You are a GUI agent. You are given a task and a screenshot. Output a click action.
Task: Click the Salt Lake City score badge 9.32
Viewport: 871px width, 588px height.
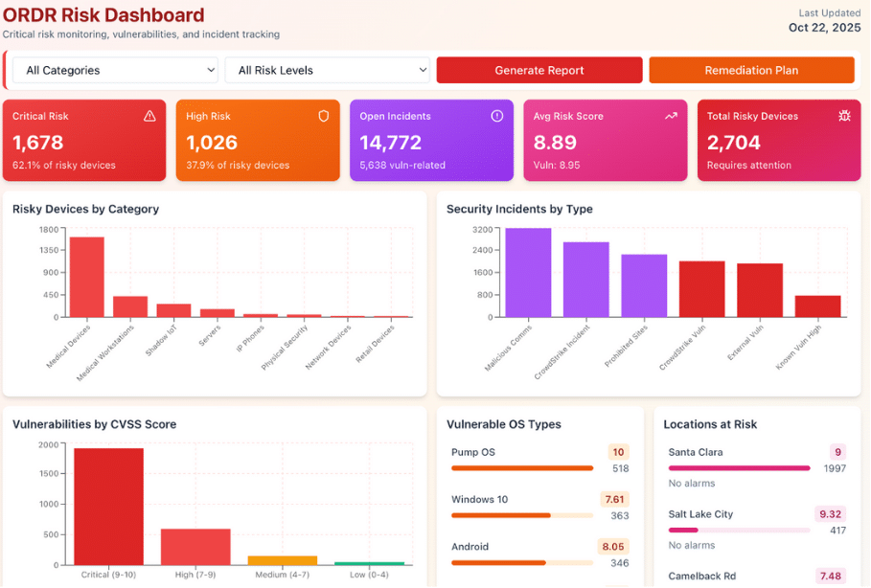coord(831,514)
